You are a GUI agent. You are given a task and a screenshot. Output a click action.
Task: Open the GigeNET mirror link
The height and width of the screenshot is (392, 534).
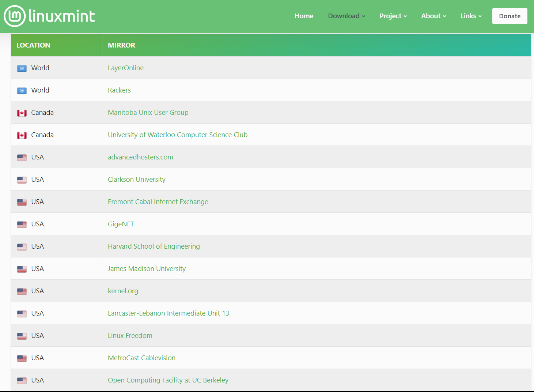point(121,224)
